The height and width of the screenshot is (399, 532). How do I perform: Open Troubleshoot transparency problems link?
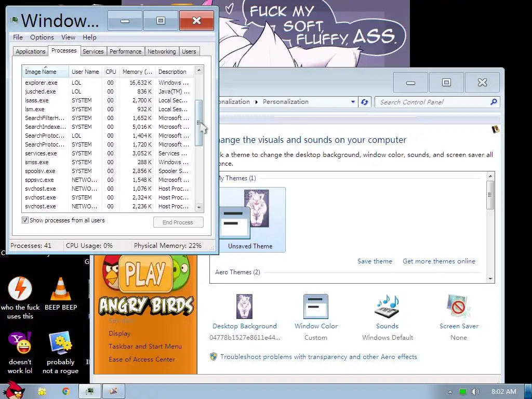[x=318, y=356]
